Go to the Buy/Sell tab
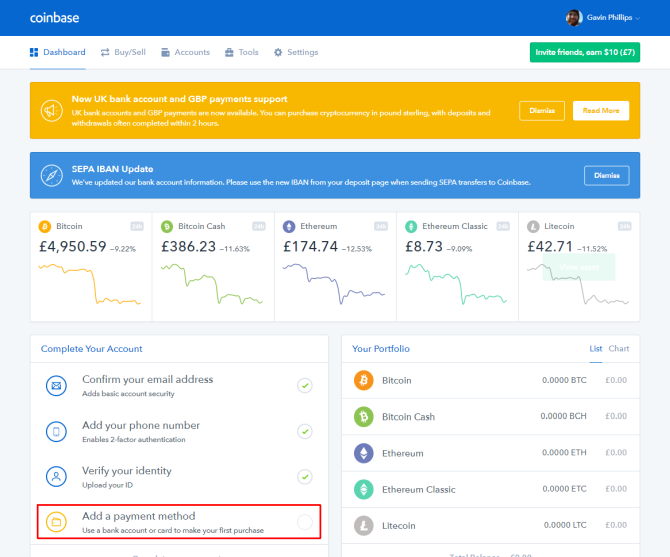Screen dimensions: 670x557 point(123,52)
